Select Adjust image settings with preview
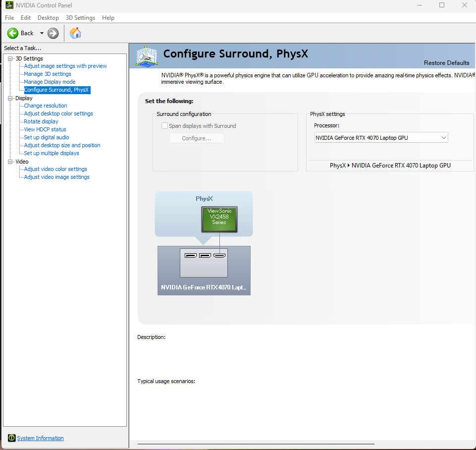 (65, 66)
